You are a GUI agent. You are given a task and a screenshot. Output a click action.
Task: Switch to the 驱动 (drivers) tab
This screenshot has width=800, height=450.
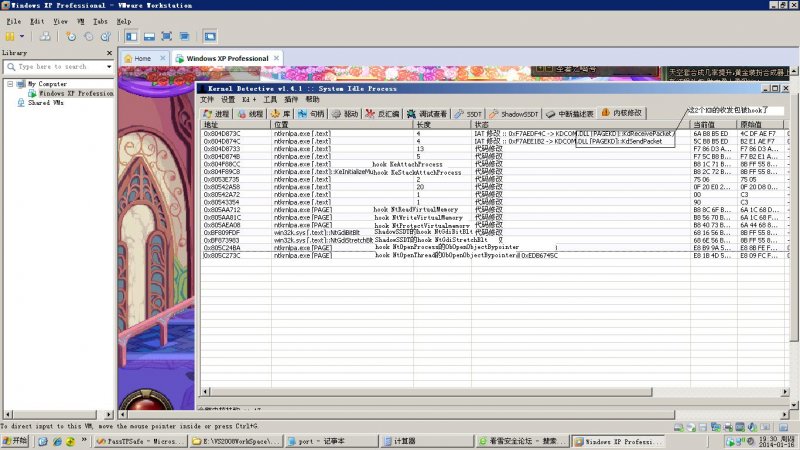click(345, 114)
